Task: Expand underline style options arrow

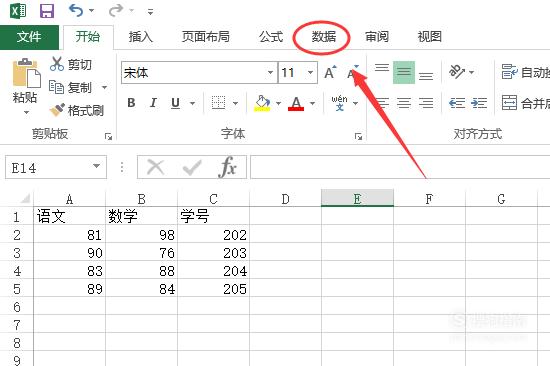Action: coord(192,103)
